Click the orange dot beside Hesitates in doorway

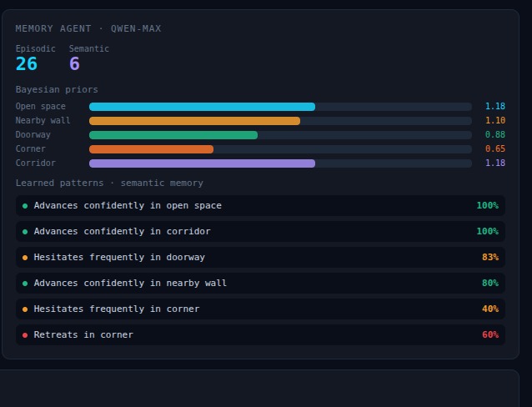pyautogui.click(x=25, y=258)
